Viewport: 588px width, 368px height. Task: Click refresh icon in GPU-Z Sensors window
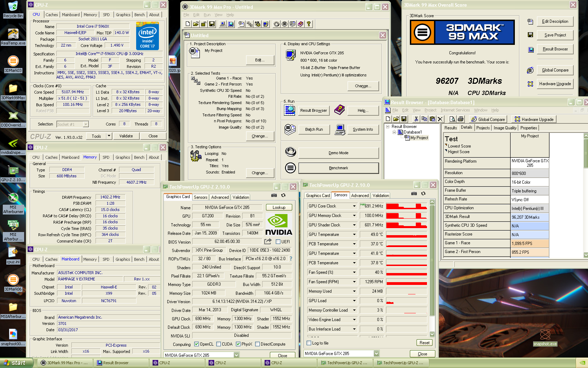[x=423, y=193]
